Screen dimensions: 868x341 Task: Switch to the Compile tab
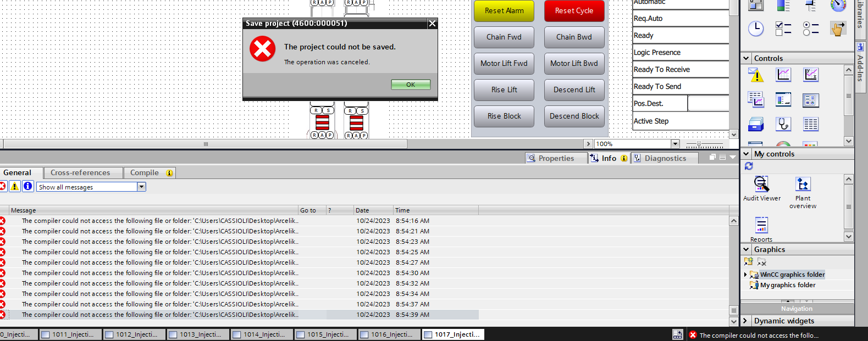(150, 172)
